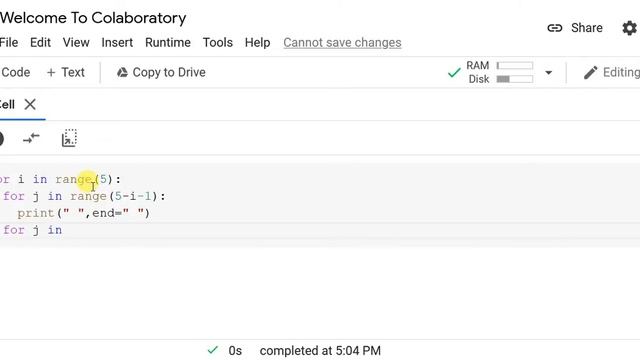640x360 pixels.
Task: Open the File menu
Action: (9, 42)
